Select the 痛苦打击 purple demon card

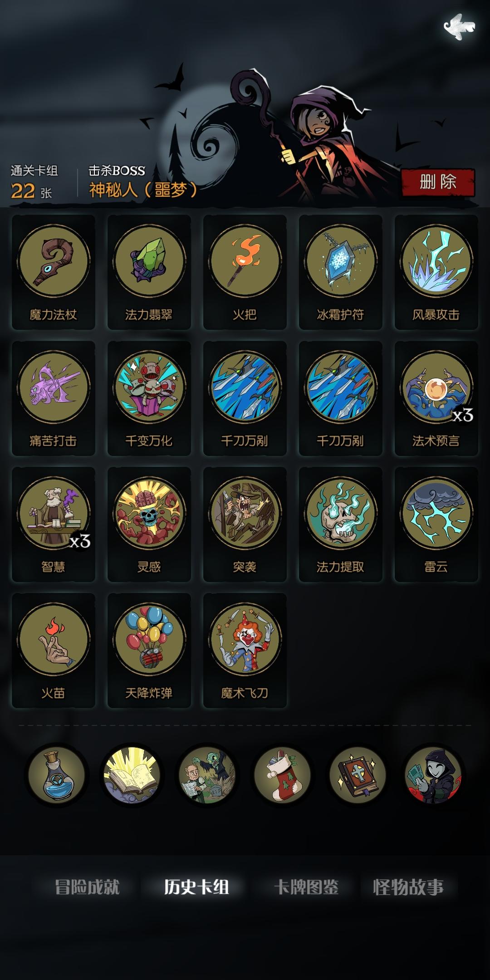54,398
